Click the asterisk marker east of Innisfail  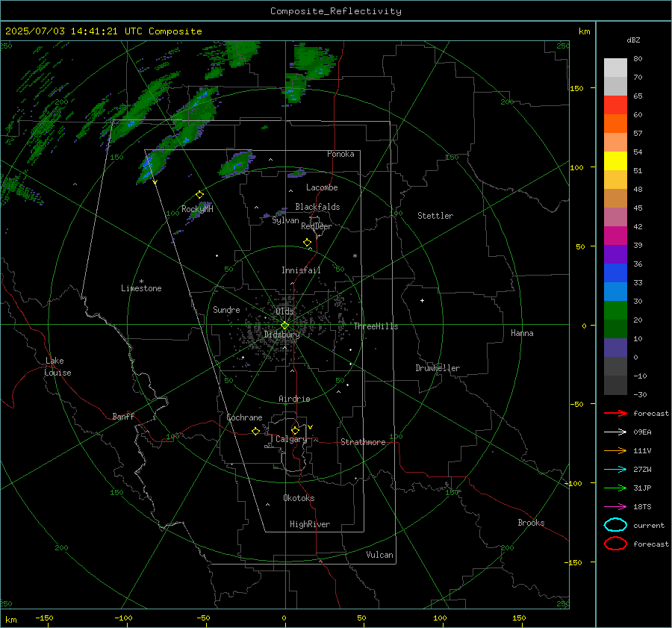(355, 256)
